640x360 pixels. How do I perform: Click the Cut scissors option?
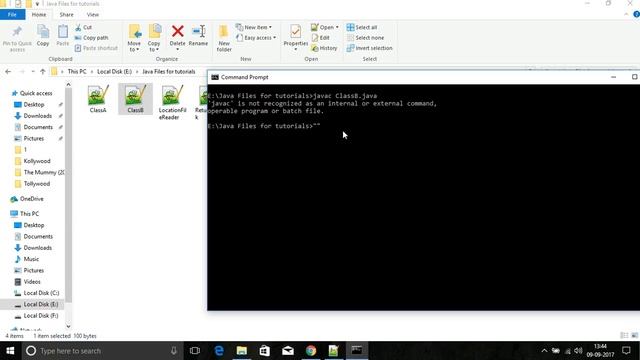coord(83,27)
